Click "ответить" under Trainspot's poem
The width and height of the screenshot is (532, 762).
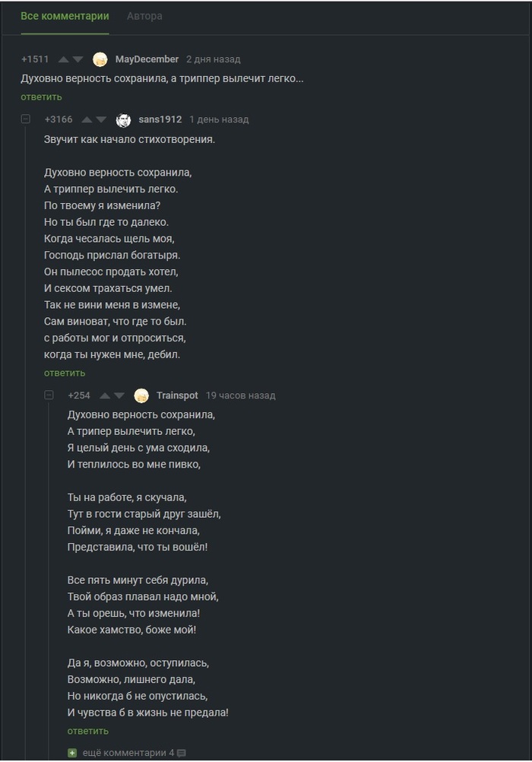pyautogui.click(x=88, y=731)
